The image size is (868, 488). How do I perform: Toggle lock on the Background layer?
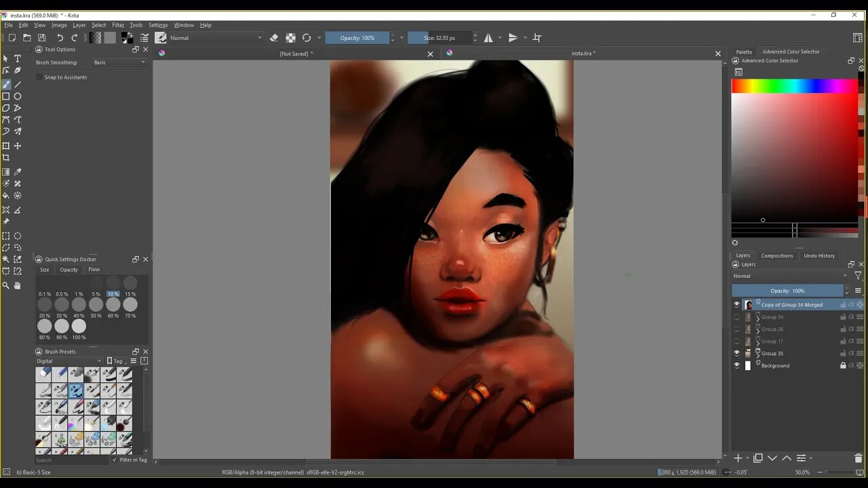[843, 366]
